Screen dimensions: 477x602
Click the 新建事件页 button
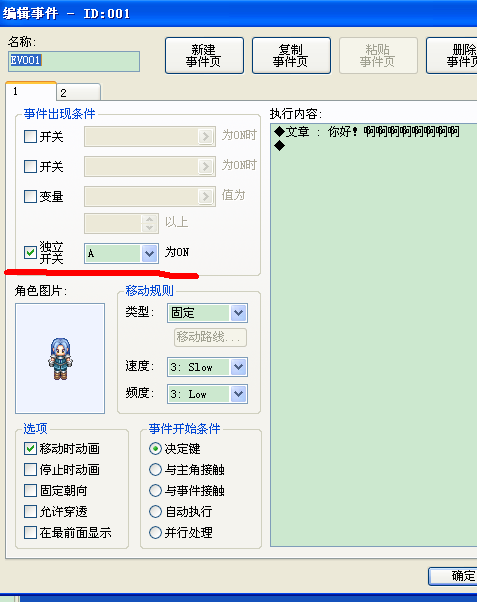click(204, 56)
